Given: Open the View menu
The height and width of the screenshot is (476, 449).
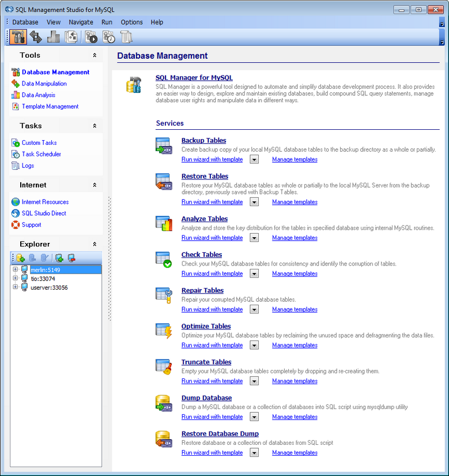Looking at the screenshot, I should click(54, 22).
